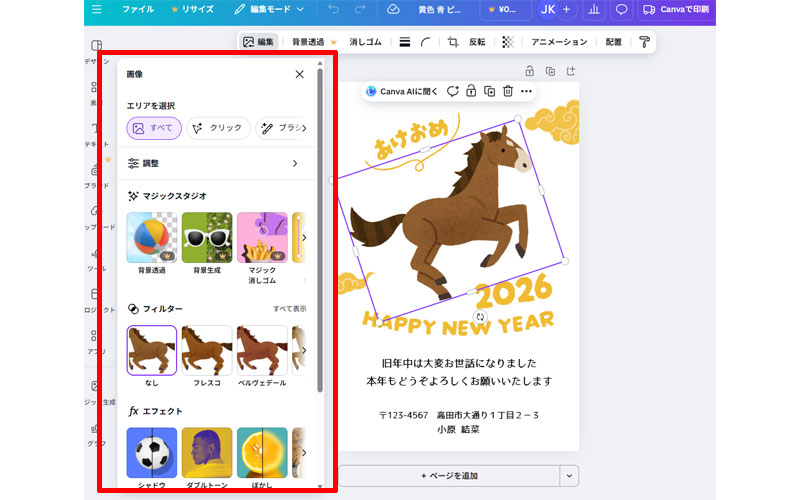Lock the page icon above canvas
This screenshot has height=500, width=800.
tap(530, 71)
